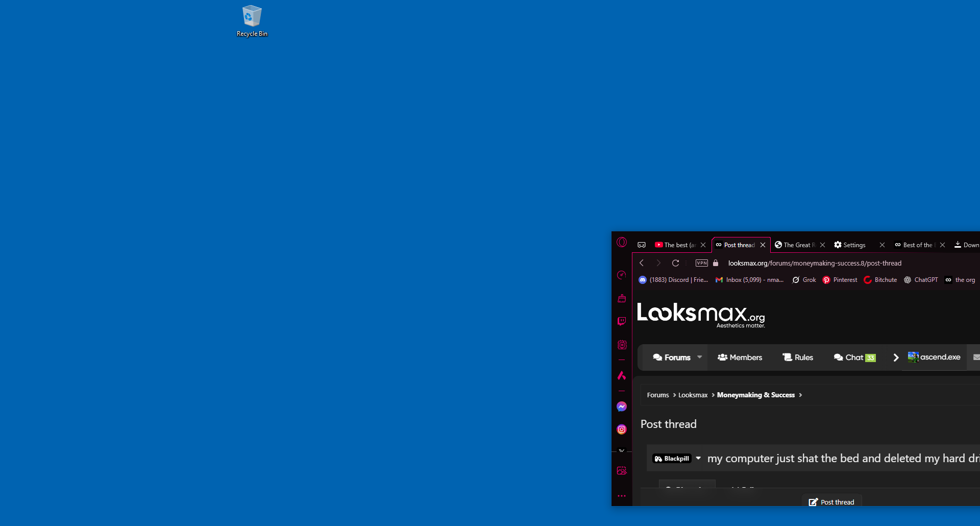This screenshot has width=980, height=526.
Task: Click the reload page button
Action: 675,263
